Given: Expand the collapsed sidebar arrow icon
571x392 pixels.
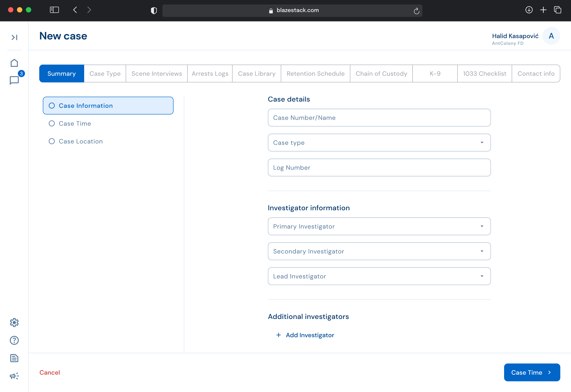Looking at the screenshot, I should [x=14, y=37].
